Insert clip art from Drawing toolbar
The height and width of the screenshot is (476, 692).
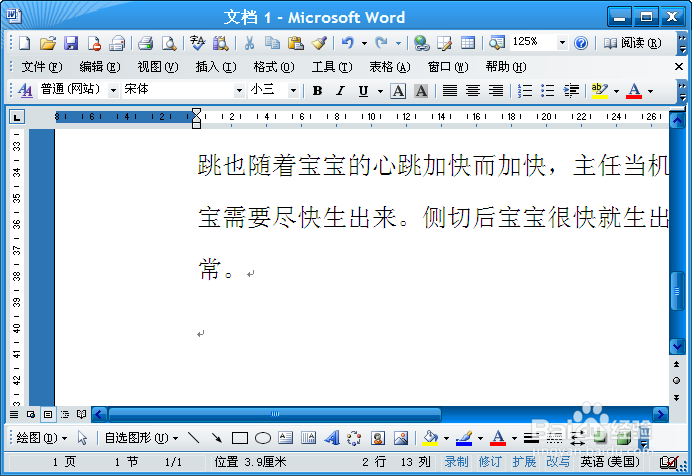378,438
